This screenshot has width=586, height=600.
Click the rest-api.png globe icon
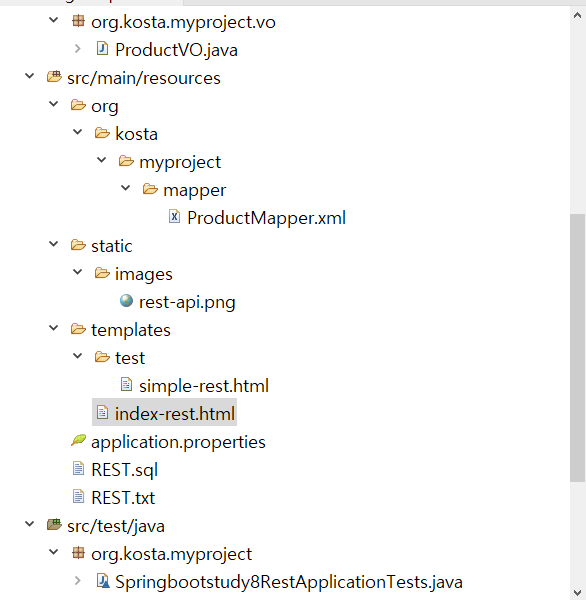point(126,301)
